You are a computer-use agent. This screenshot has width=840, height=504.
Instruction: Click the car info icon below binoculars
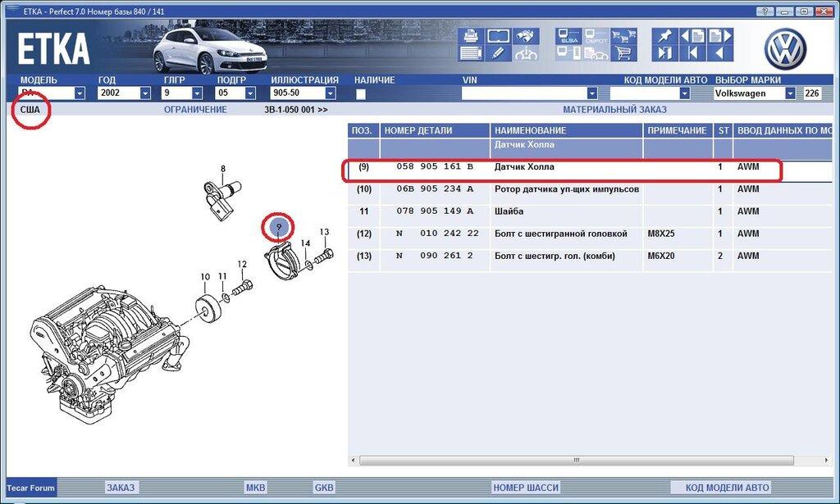[x=526, y=53]
